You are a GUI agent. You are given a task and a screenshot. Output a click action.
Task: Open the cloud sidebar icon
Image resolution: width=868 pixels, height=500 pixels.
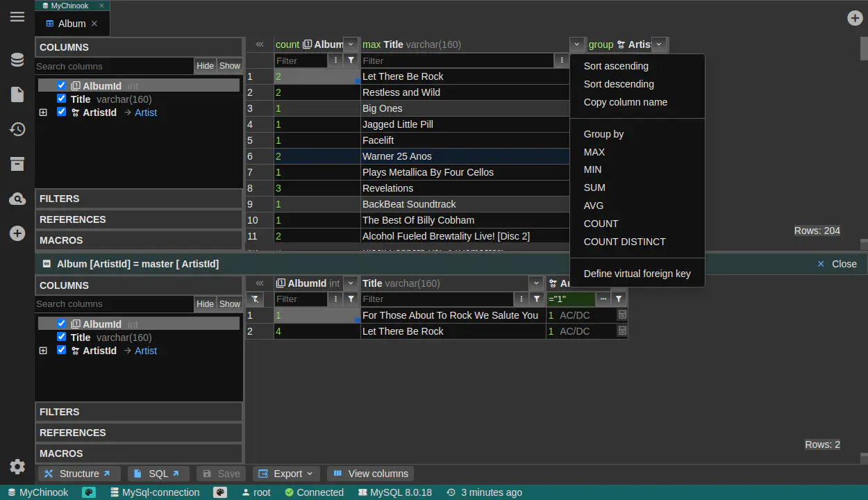(17, 199)
